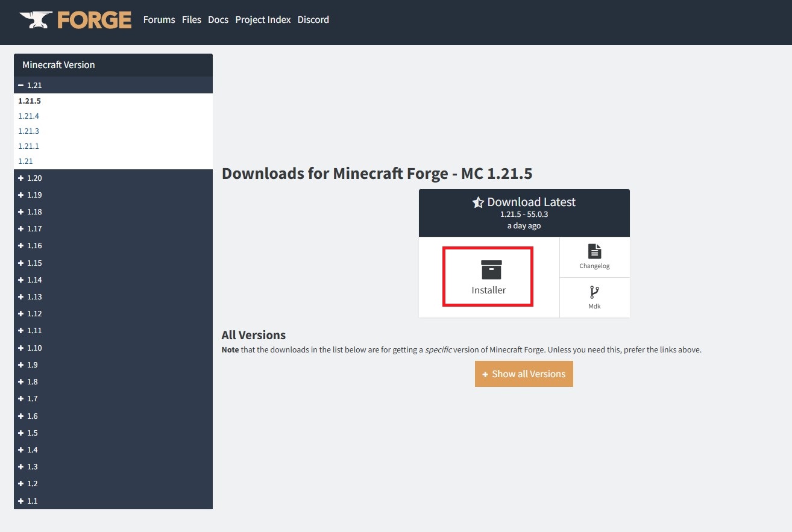The width and height of the screenshot is (792, 532).
Task: Expand the 1.9 version group
Action: click(113, 365)
